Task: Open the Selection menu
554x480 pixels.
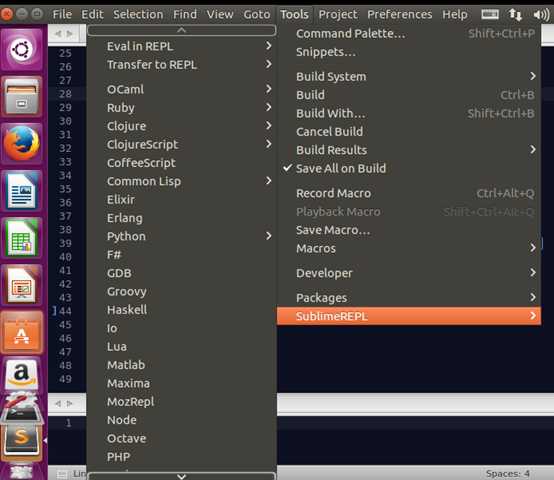Action: (138, 14)
